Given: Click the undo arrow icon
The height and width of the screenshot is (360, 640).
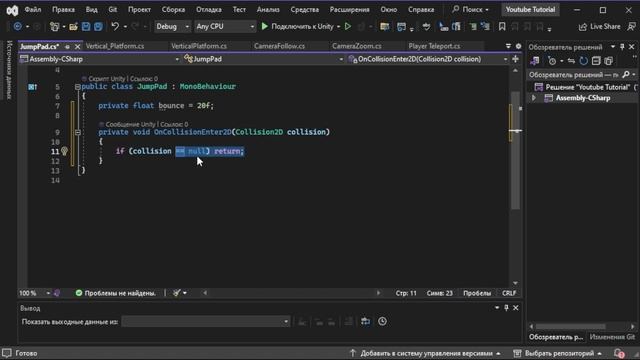Looking at the screenshot, I should tap(115, 27).
